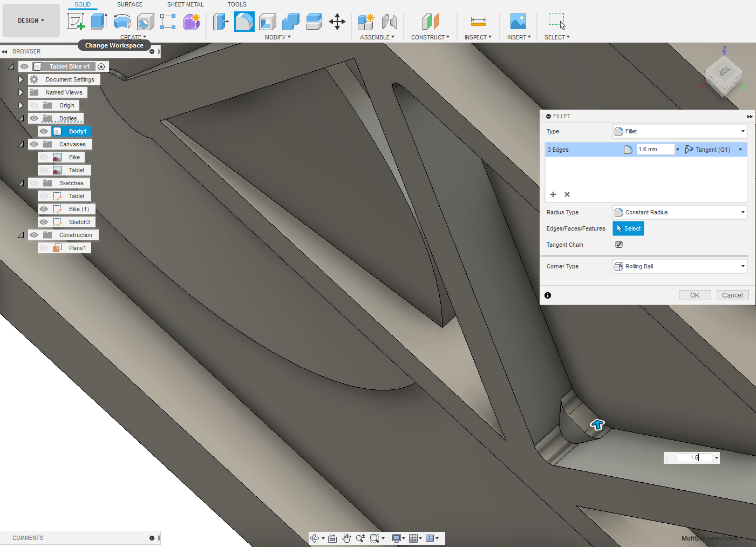The width and height of the screenshot is (756, 547).
Task: Click the Combine tool icon
Action: [x=291, y=22]
